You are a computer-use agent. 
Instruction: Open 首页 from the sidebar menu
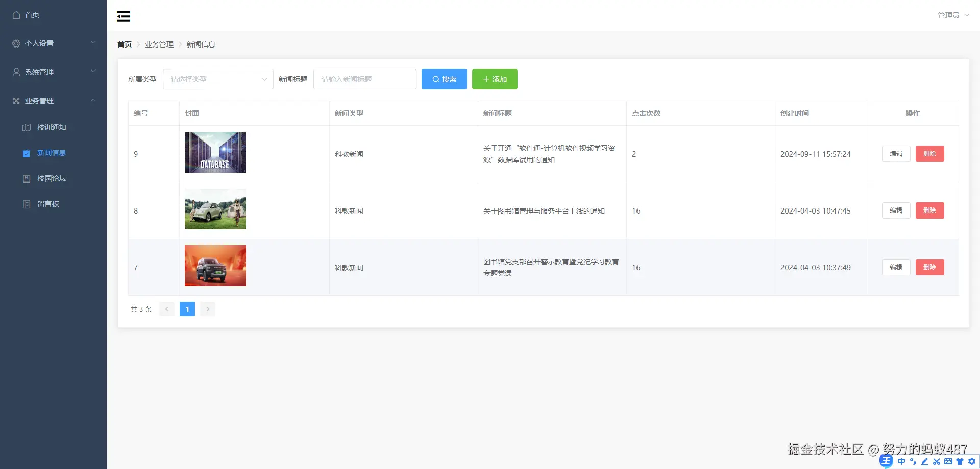coord(32,15)
